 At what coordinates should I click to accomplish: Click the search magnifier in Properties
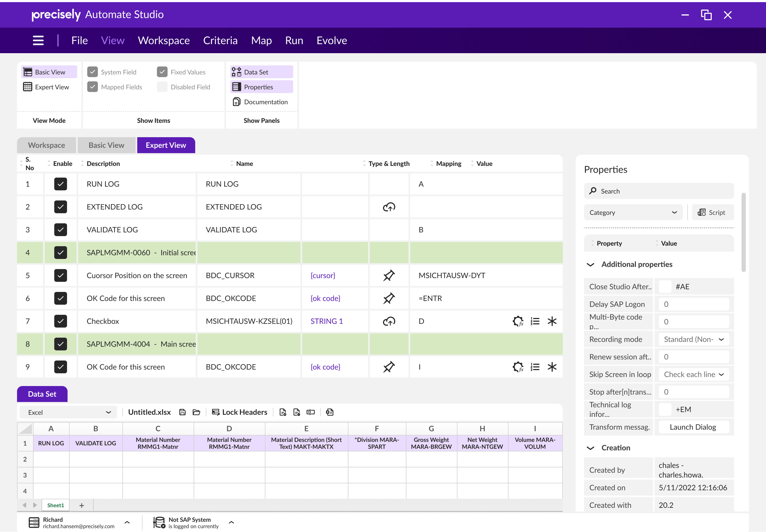tap(593, 191)
